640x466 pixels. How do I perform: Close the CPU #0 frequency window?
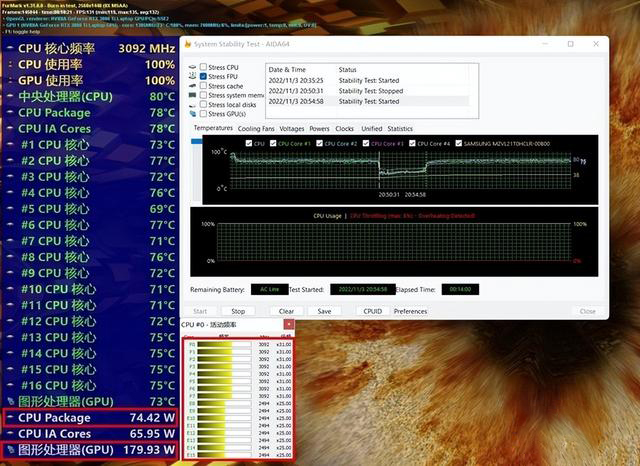[290, 325]
